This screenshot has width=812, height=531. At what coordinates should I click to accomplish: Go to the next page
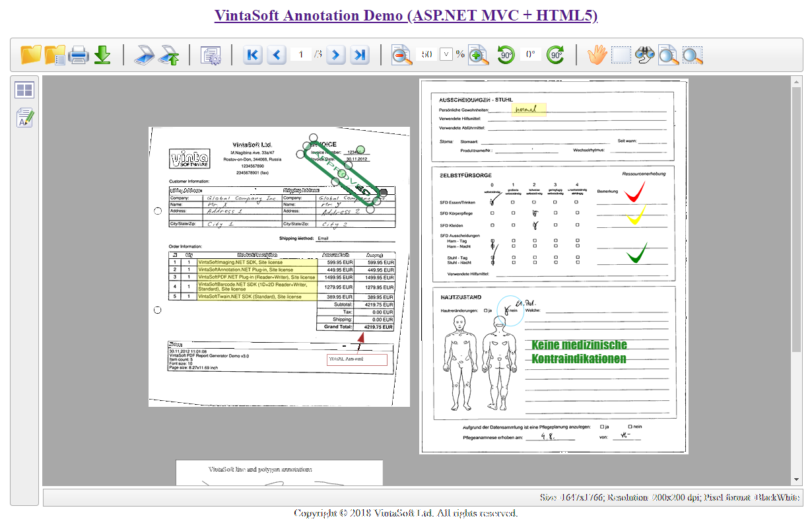336,55
